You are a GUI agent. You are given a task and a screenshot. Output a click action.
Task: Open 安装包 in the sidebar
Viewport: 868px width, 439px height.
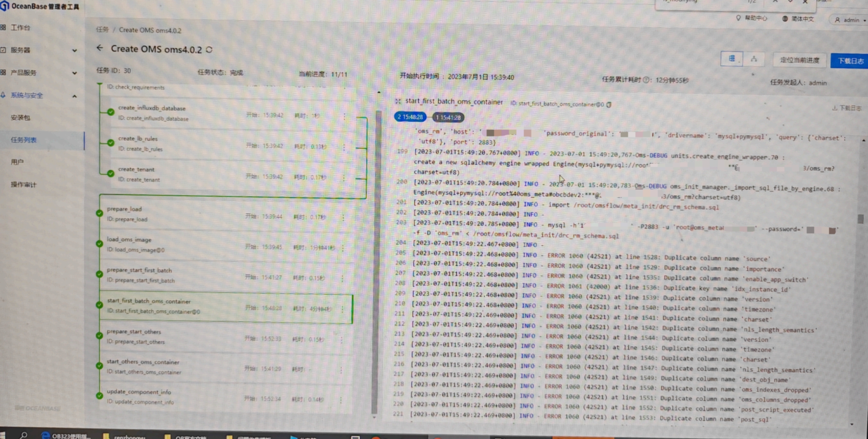20,118
